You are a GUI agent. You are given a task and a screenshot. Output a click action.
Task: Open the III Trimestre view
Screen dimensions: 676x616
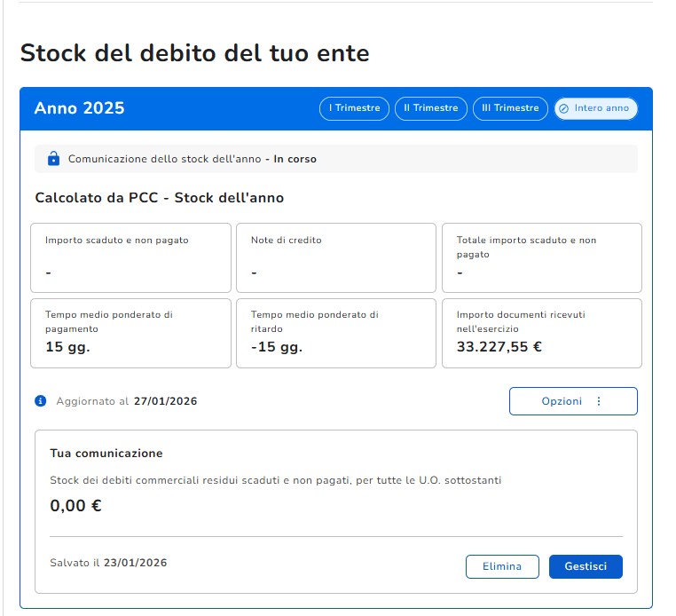pyautogui.click(x=510, y=108)
